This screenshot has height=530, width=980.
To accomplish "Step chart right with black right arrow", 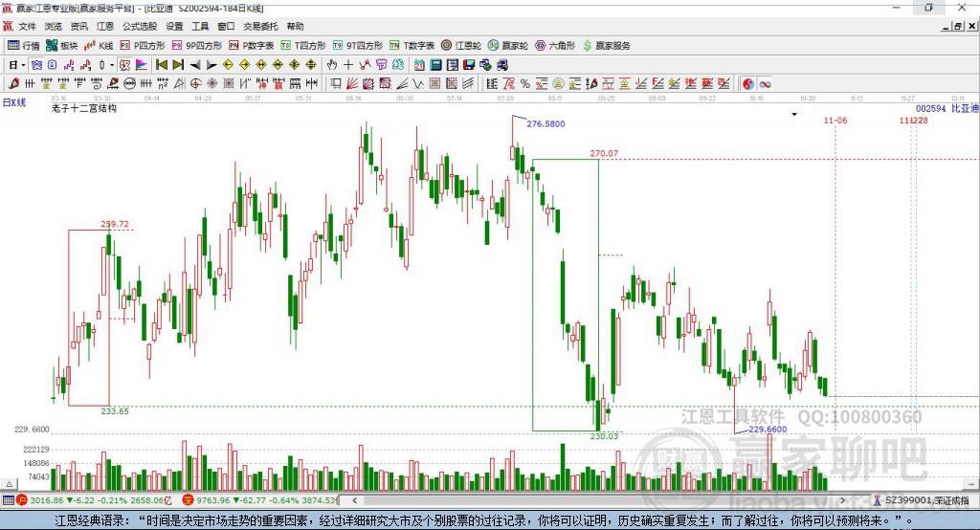I will 212,65.
